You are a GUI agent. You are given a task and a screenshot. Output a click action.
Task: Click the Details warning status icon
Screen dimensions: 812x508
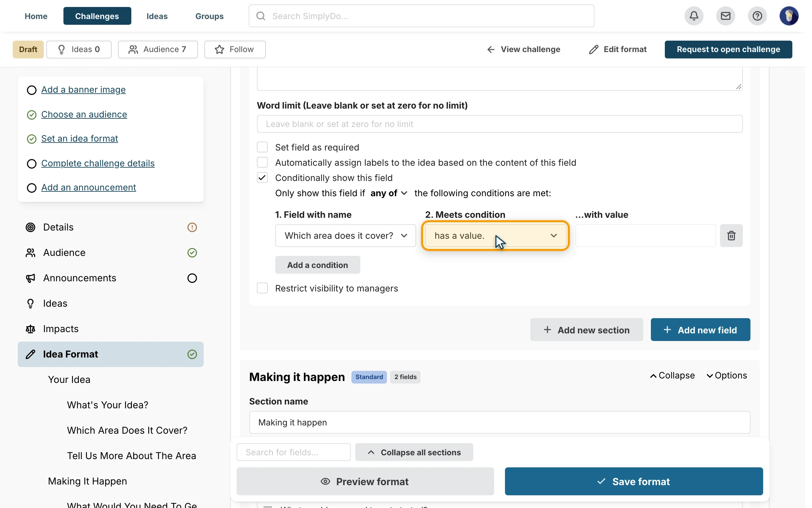192,227
